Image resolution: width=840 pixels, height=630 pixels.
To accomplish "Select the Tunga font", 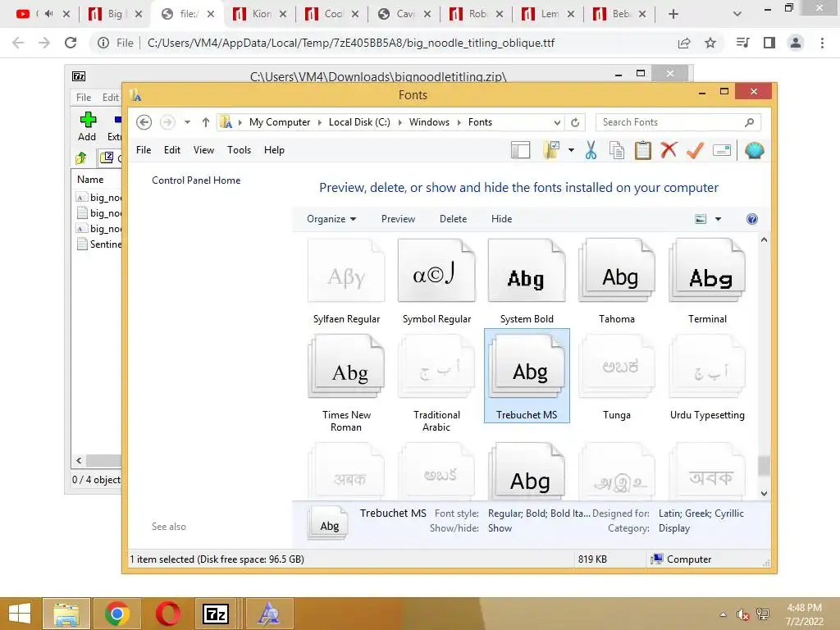I will click(617, 376).
